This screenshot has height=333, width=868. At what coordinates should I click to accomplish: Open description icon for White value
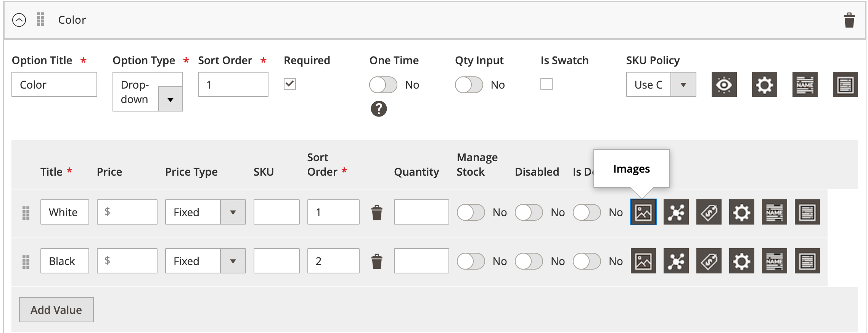807,212
